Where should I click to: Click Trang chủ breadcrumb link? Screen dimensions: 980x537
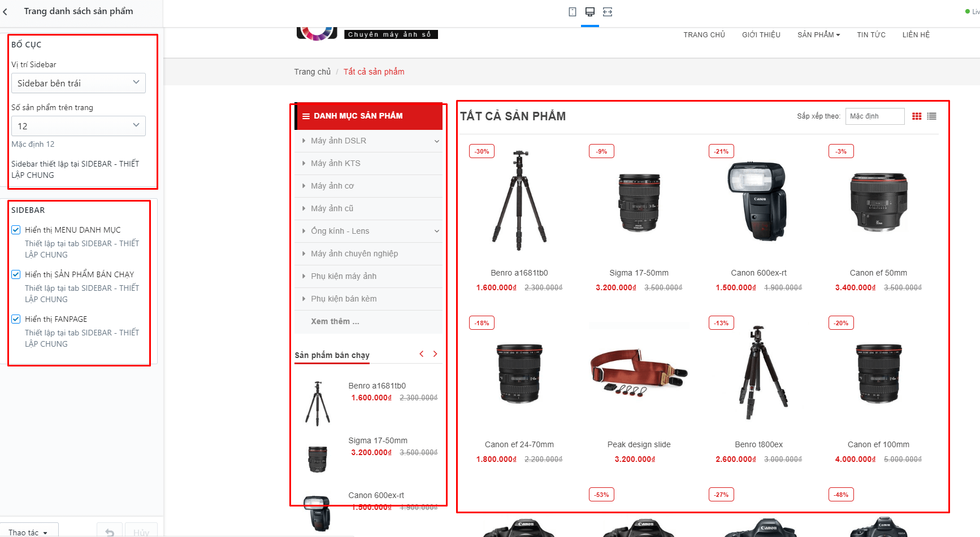[312, 72]
